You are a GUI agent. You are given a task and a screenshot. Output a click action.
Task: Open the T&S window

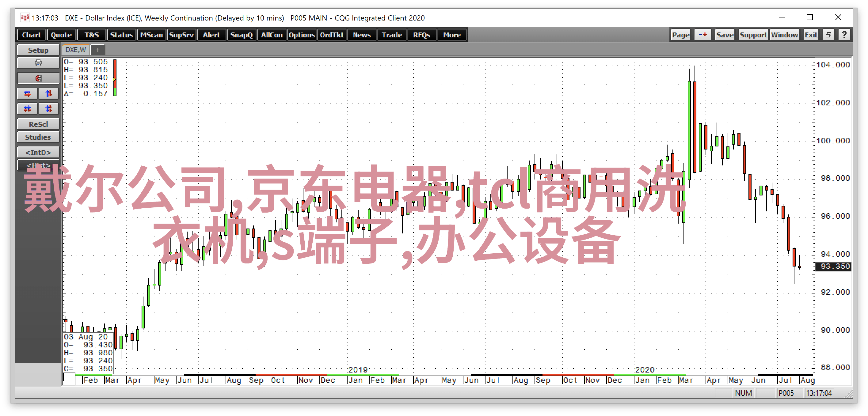[91, 35]
